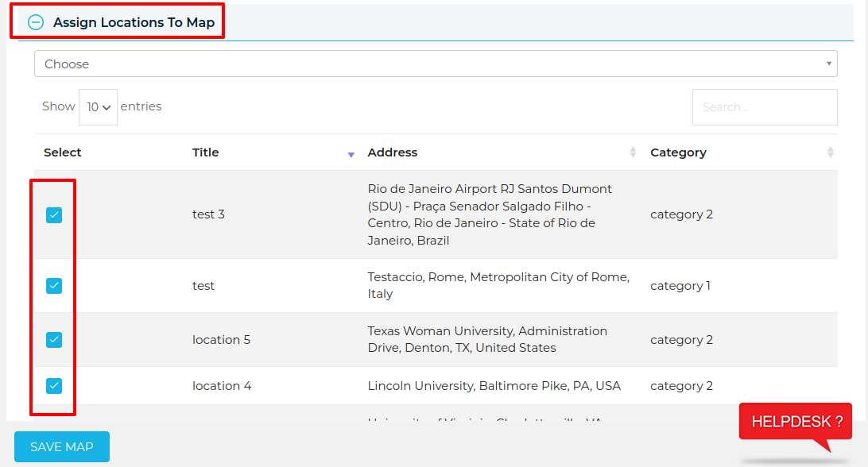Click inside the Search field
Image resolution: width=868 pixels, height=467 pixels.
pyautogui.click(x=764, y=106)
